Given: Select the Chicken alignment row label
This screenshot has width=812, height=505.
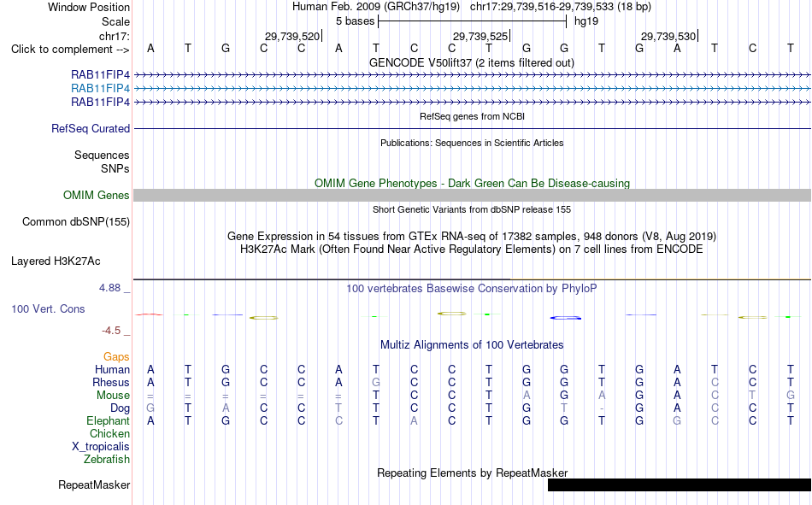Looking at the screenshot, I should tap(109, 433).
